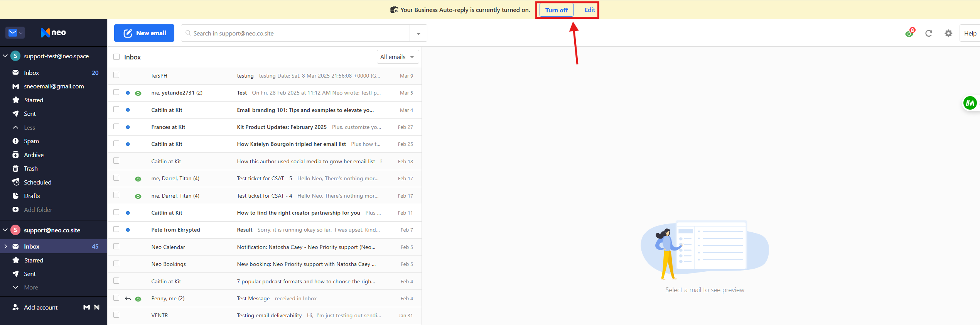Open the Inbox with 20 unread
This screenshot has width=980, height=325.
pos(54,73)
